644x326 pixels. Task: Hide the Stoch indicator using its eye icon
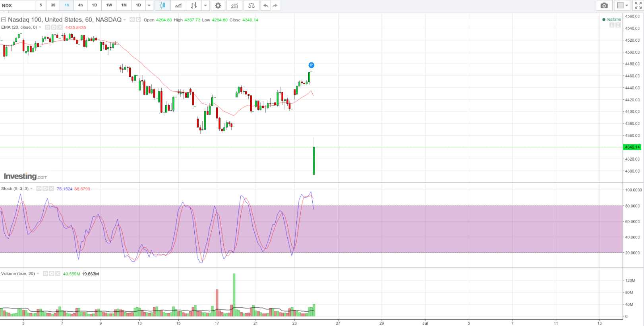click(39, 189)
